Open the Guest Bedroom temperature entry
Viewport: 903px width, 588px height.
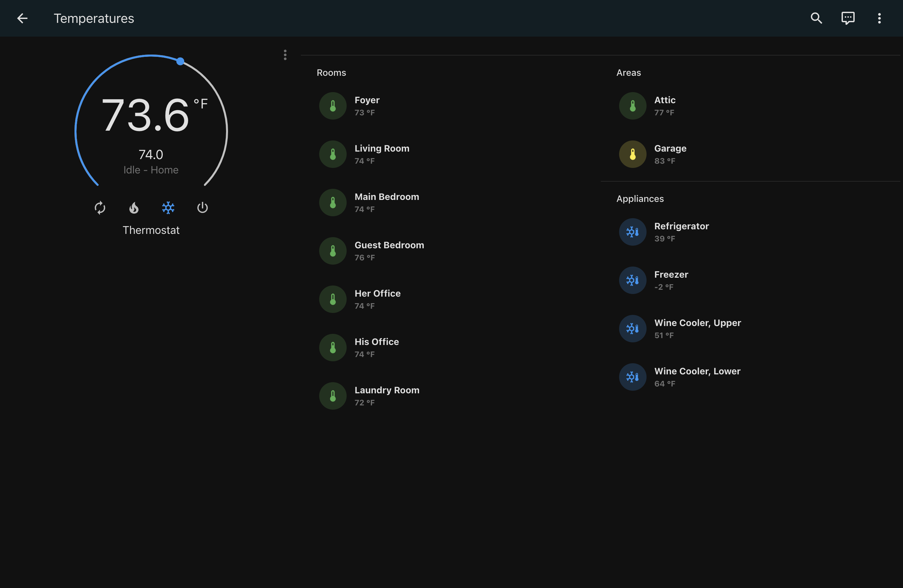click(x=389, y=251)
